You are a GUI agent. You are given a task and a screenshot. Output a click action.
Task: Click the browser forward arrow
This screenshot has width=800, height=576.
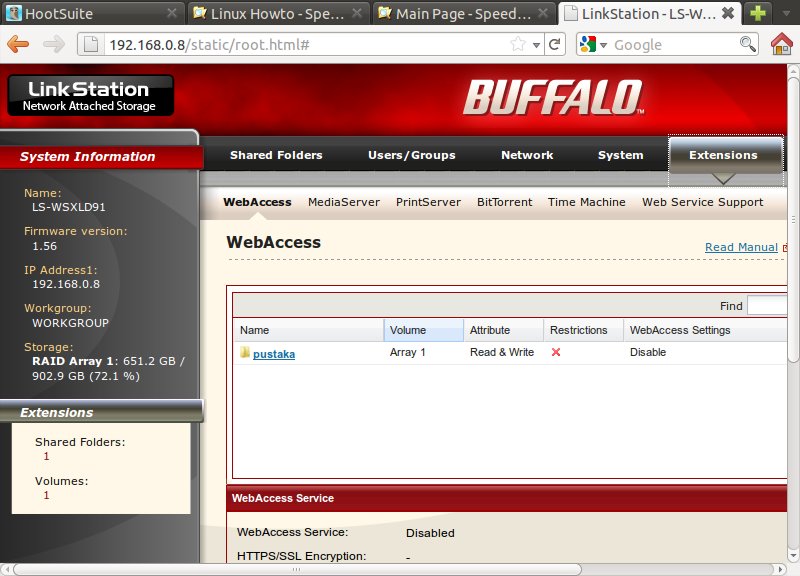pyautogui.click(x=54, y=44)
